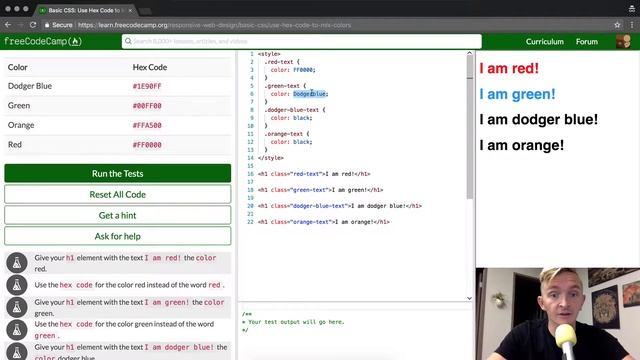This screenshot has height=360, width=640.
Task: Open the Curriculum link
Action: pyautogui.click(x=544, y=42)
